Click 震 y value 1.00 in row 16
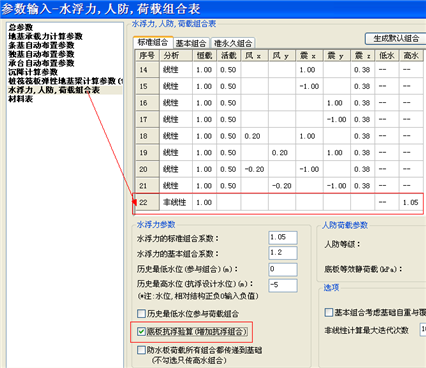The width and height of the screenshot is (426, 368). (337, 103)
